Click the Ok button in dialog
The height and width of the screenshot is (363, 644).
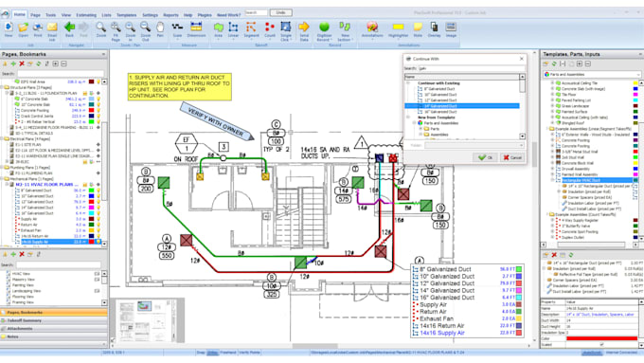click(x=485, y=157)
